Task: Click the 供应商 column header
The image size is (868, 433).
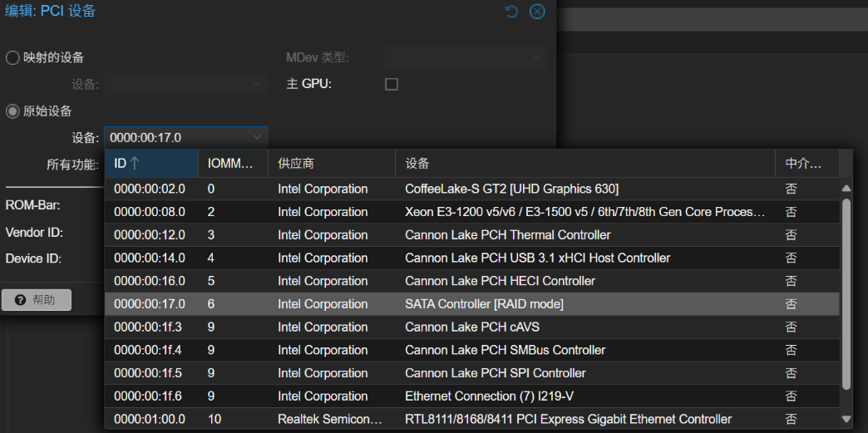Action: point(331,164)
